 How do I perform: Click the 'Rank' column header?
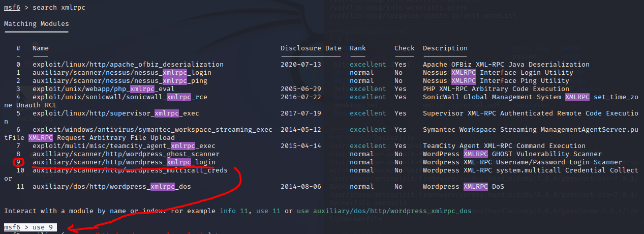coord(358,48)
